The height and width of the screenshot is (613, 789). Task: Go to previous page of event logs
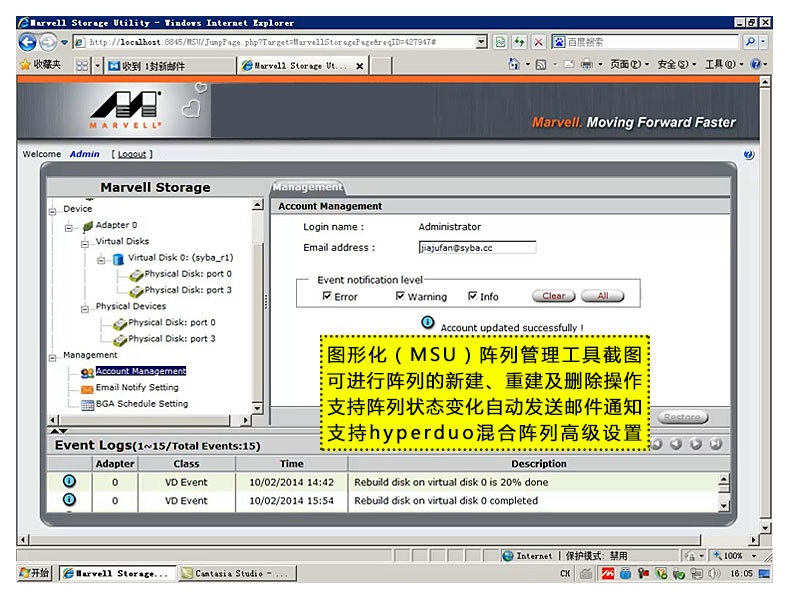(676, 444)
